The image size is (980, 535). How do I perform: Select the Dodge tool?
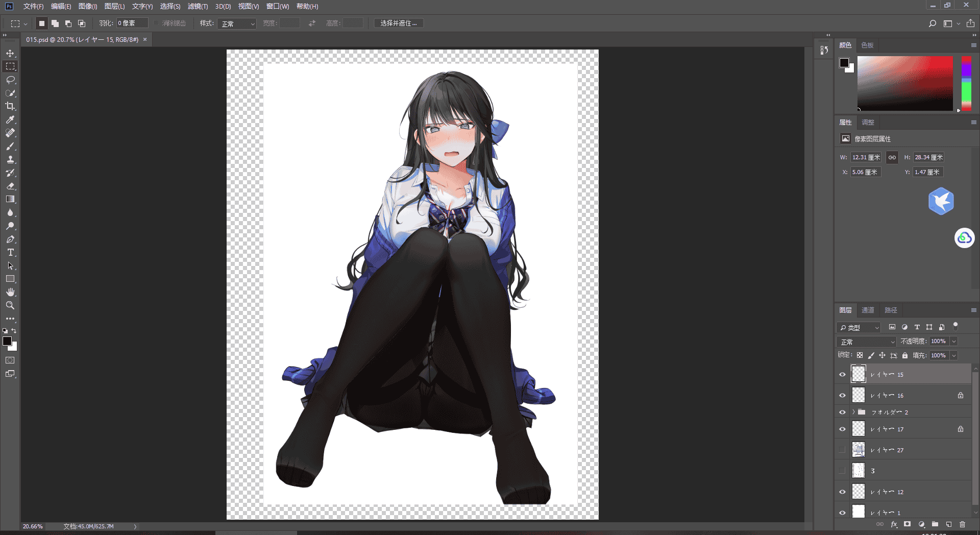pos(10,226)
